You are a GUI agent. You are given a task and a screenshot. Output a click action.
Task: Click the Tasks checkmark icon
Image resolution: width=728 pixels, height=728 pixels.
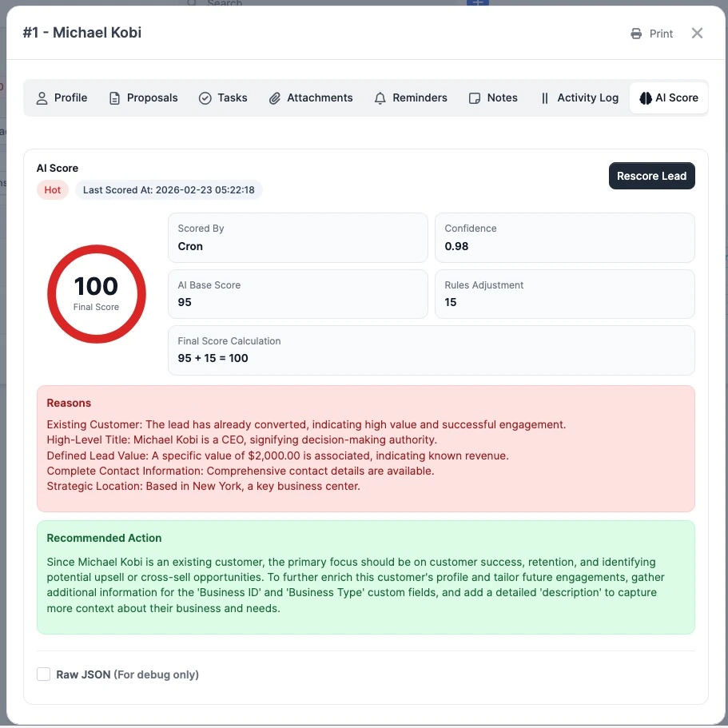click(x=206, y=97)
